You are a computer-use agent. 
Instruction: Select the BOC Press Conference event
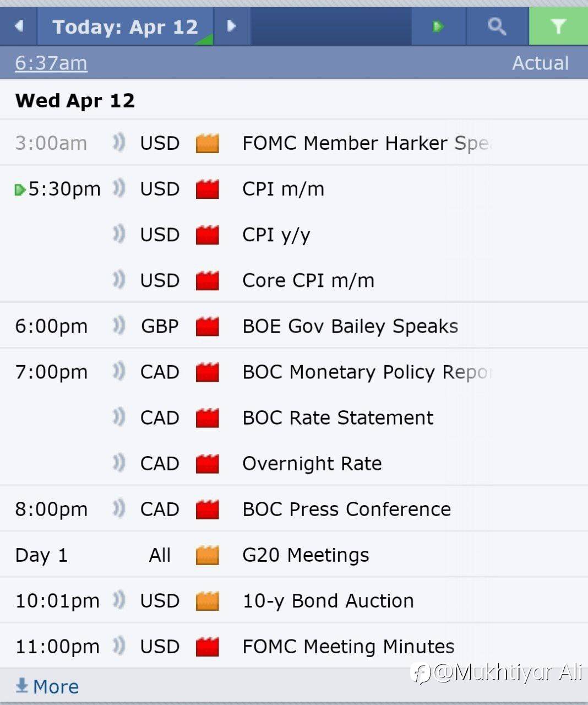[x=346, y=509]
